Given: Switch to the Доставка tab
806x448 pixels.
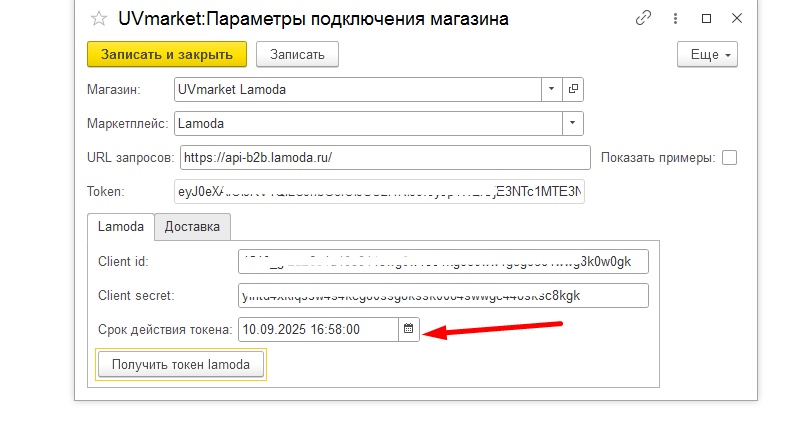Looking at the screenshot, I should 192,227.
